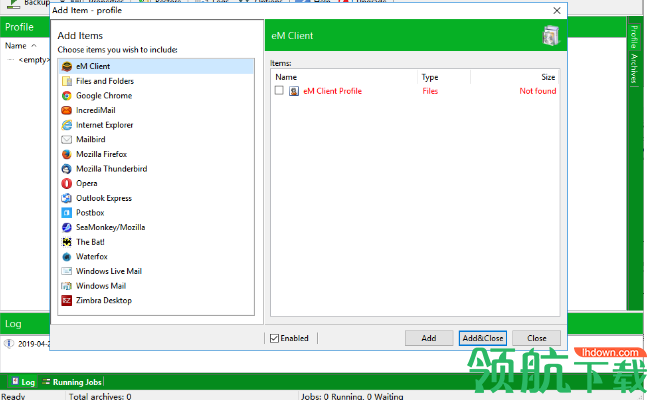
Task: Select the SeaMonkey/Mozilla icon
Action: click(x=66, y=227)
